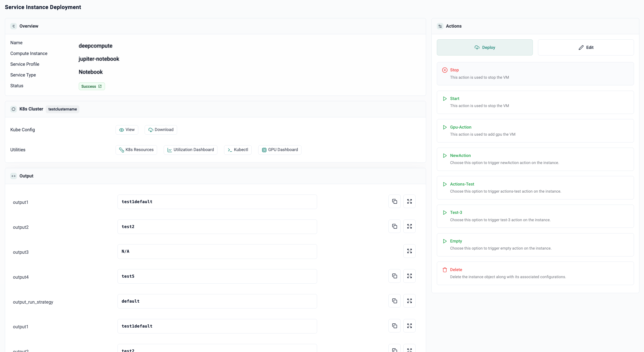The height and width of the screenshot is (352, 644).
Task: Open the GPU Dashboard
Action: (x=280, y=150)
